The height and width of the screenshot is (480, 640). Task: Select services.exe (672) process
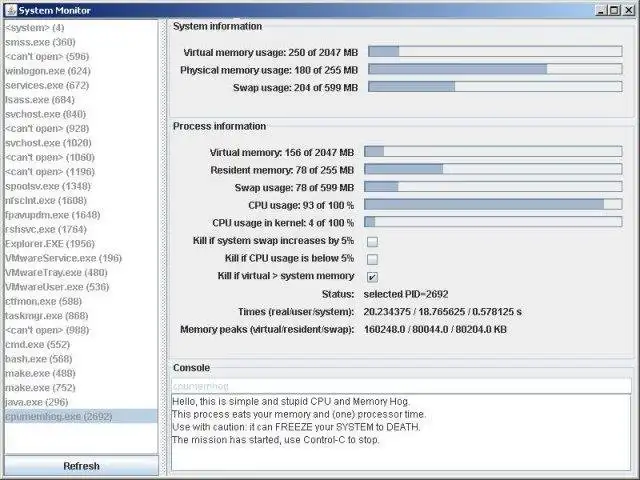[x=81, y=85]
